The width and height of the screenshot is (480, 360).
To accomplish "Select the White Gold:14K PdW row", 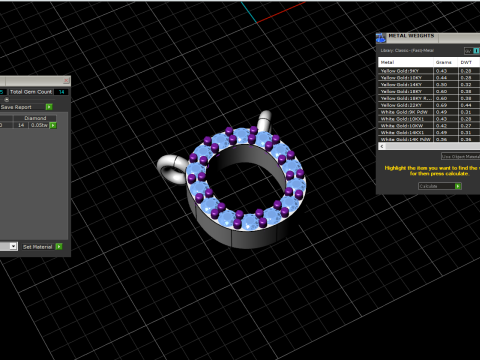I will click(x=429, y=139).
